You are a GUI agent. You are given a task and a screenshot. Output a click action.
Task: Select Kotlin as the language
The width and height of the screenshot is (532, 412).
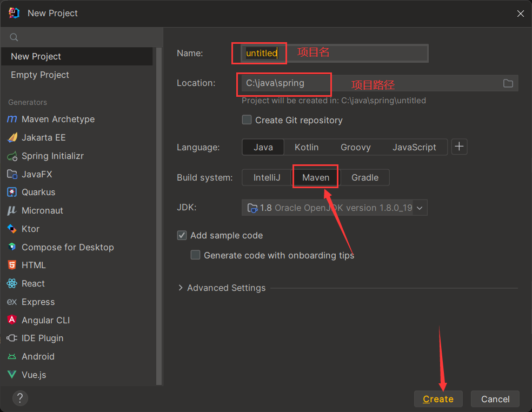click(x=307, y=147)
